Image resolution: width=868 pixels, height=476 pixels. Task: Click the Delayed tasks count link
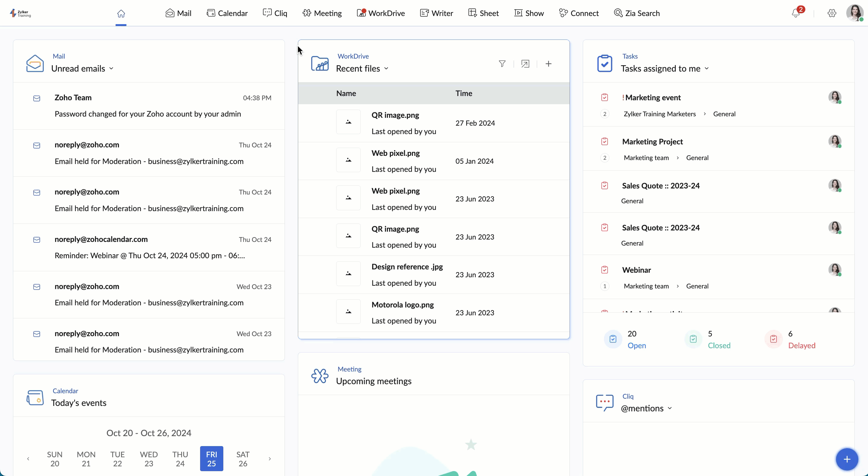[x=801, y=345]
